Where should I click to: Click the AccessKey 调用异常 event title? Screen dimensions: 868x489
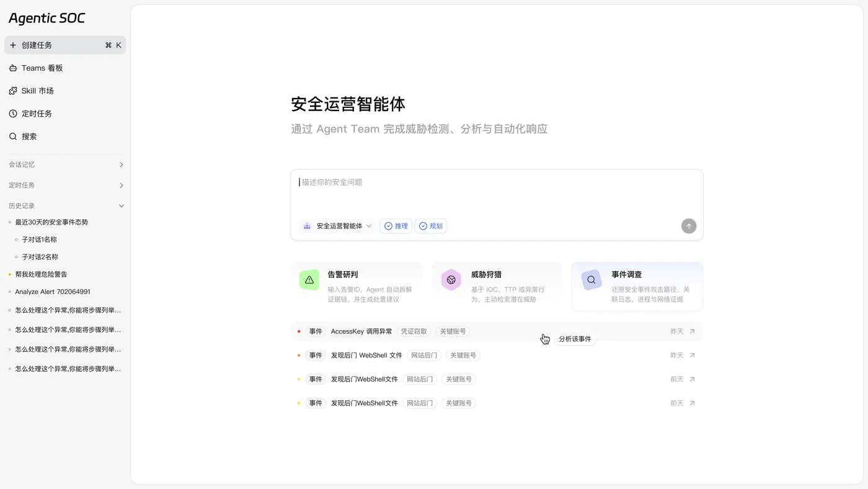point(361,331)
